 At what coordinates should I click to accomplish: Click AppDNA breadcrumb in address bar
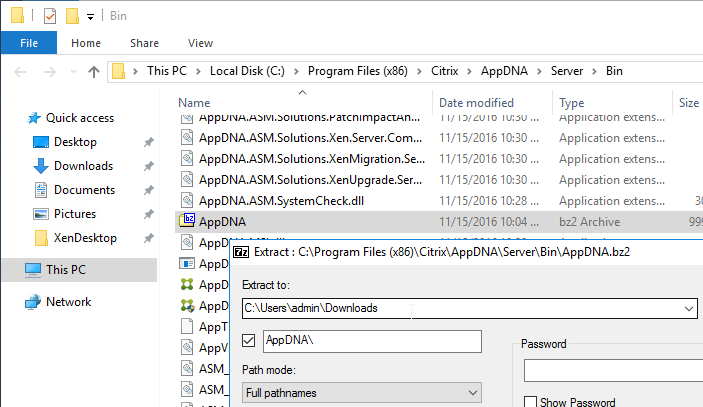(504, 71)
